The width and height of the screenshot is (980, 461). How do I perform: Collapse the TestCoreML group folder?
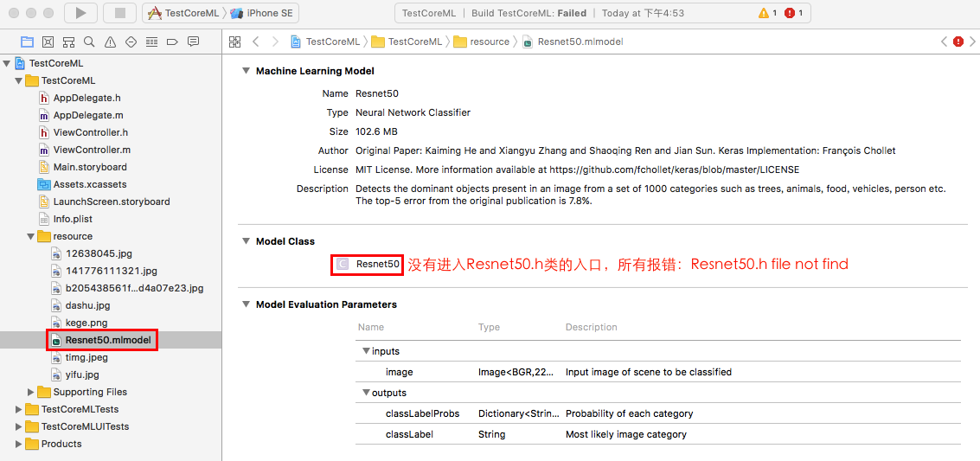click(x=18, y=80)
